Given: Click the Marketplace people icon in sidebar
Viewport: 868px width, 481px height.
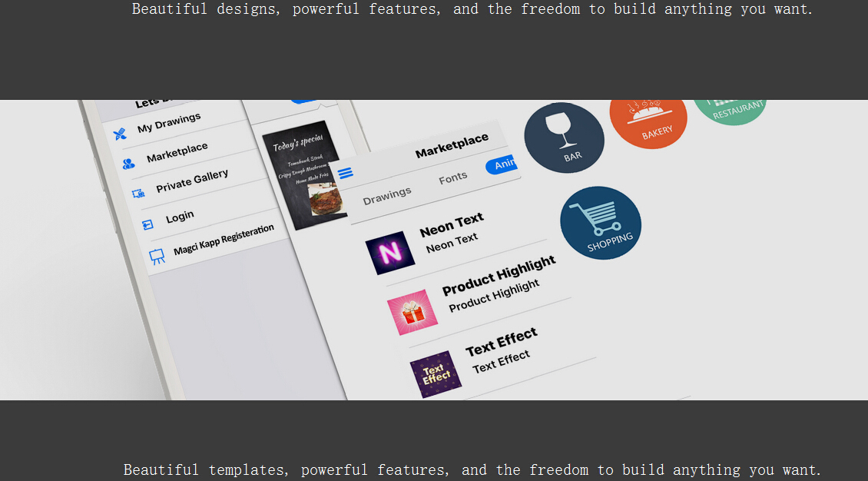Looking at the screenshot, I should pos(128,163).
